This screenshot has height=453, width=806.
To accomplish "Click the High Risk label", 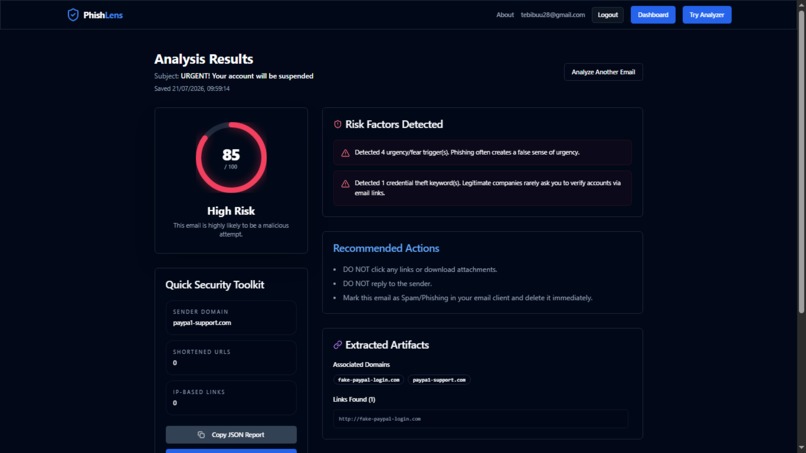I will (231, 211).
